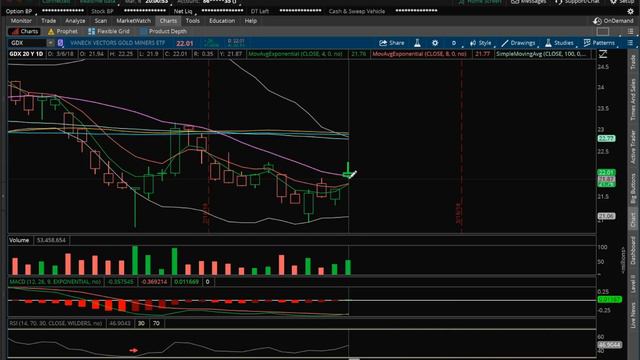Click the first MovAvgExponential (CLOSE, 4) study label
Image resolution: width=640 pixels, height=360 pixels.
tap(295, 54)
